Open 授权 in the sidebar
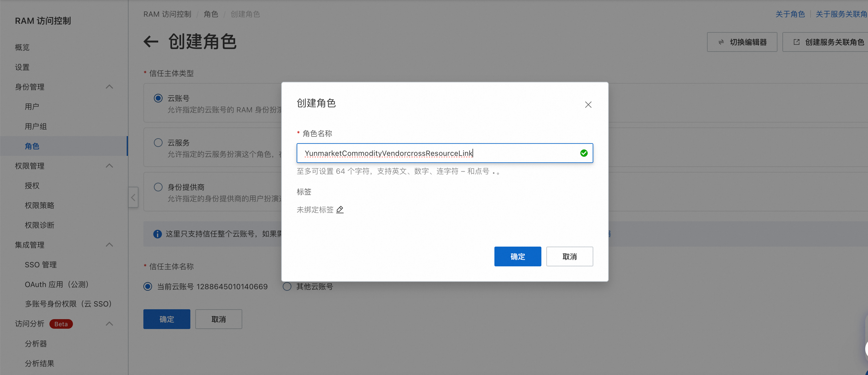Screen dimensions: 868x375 (x=32, y=185)
